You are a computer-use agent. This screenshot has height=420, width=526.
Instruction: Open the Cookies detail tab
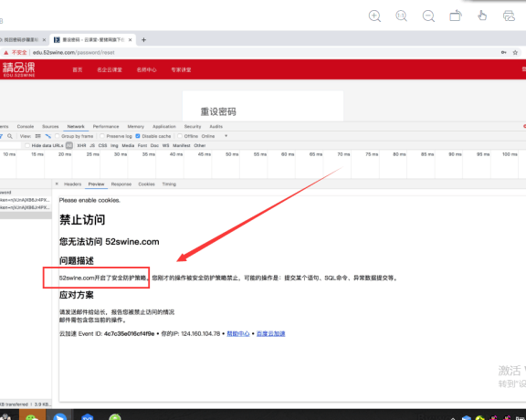coord(147,184)
